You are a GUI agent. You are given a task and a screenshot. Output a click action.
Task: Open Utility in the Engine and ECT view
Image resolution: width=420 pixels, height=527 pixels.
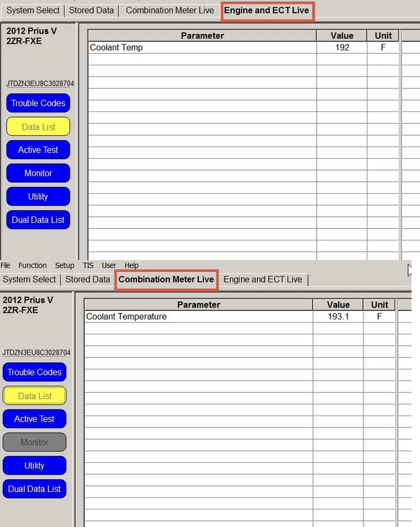pos(38,197)
